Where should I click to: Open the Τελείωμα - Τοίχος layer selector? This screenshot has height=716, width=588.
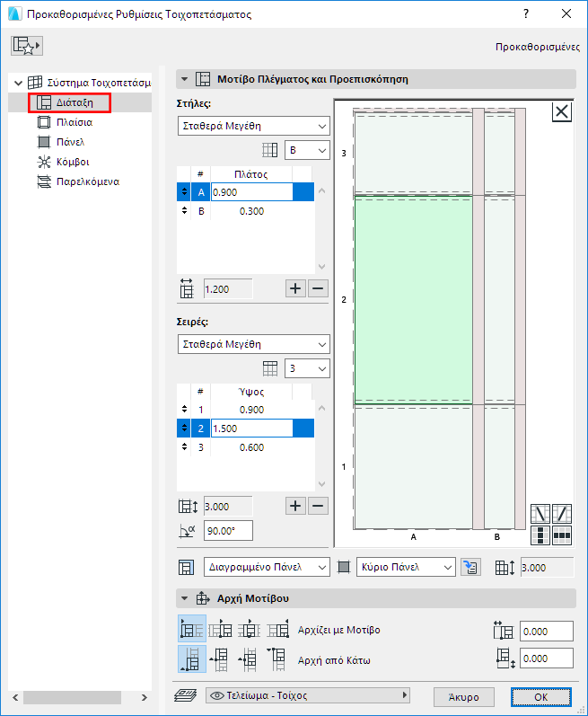308,695
